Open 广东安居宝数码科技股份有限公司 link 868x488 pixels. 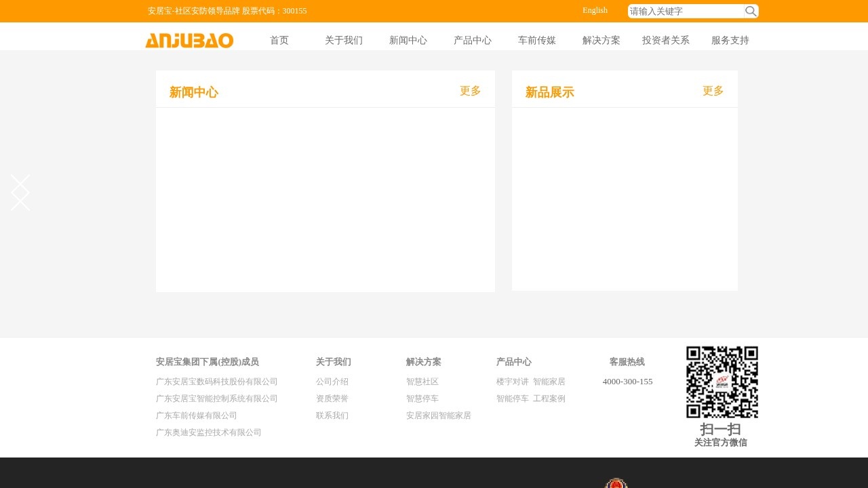pyautogui.click(x=217, y=382)
